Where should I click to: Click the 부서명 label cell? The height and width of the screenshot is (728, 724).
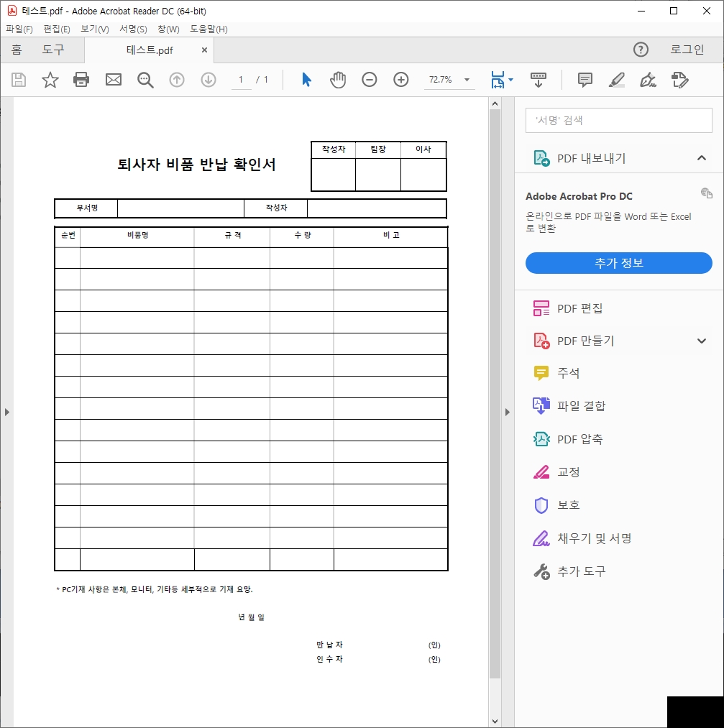(x=87, y=208)
